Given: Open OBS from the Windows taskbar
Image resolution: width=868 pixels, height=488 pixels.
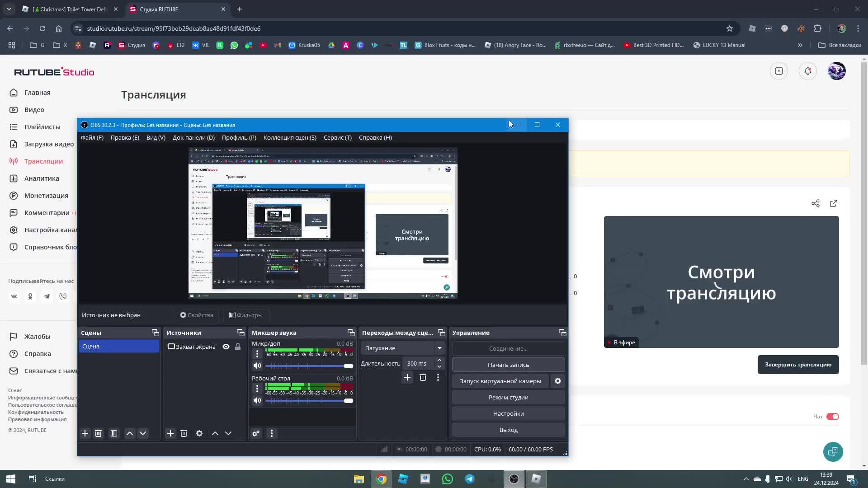Looking at the screenshot, I should click(514, 479).
